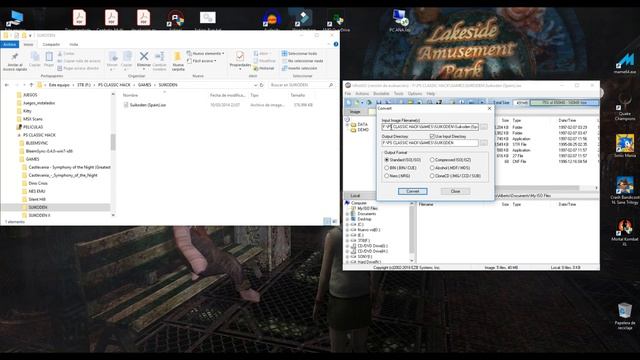Viewport: 640px width, 360px height.
Task: Click Explorer back navigation arrow
Action: tap(7, 85)
